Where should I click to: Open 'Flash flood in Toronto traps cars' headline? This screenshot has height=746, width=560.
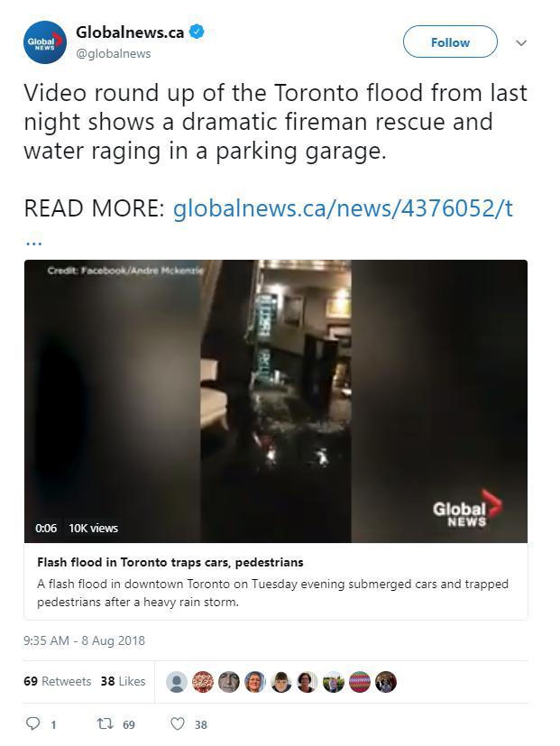[x=170, y=562]
